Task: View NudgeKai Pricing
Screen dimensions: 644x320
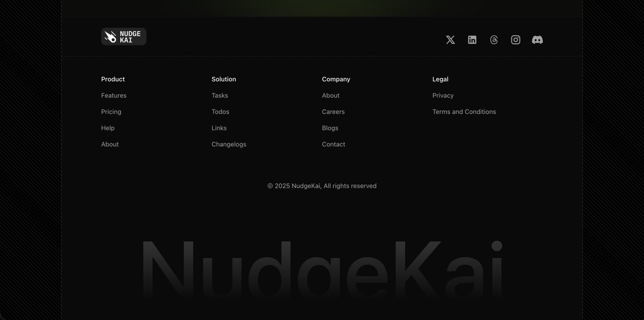Action: (111, 111)
